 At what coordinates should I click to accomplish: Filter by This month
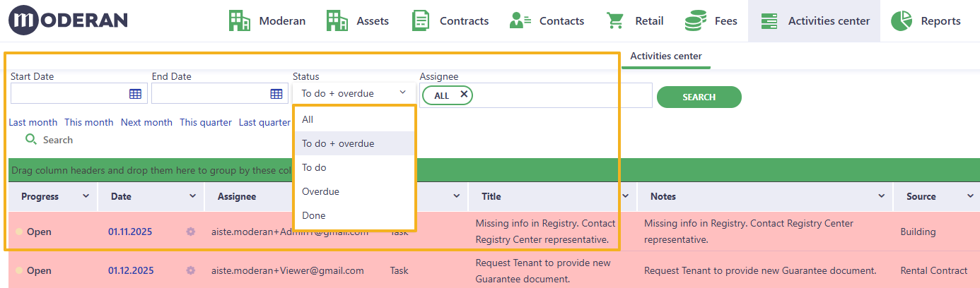[x=89, y=122]
